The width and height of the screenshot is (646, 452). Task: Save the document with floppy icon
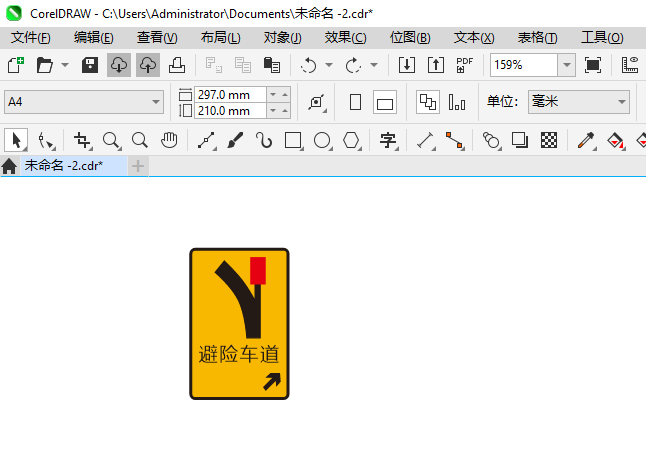[90, 65]
